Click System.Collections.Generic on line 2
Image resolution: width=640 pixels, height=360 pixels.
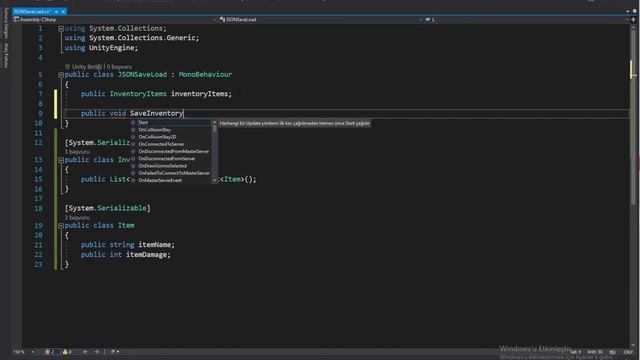pos(142,38)
